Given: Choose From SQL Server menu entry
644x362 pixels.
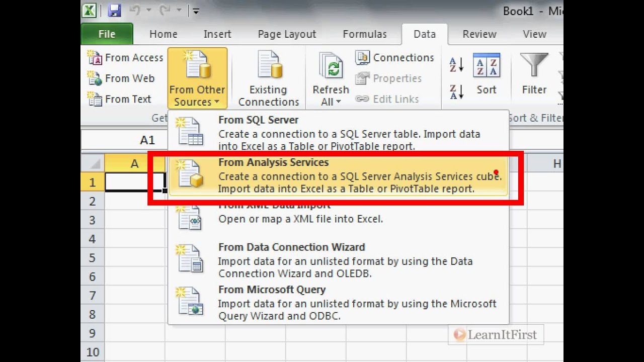Looking at the screenshot, I should point(338,132).
